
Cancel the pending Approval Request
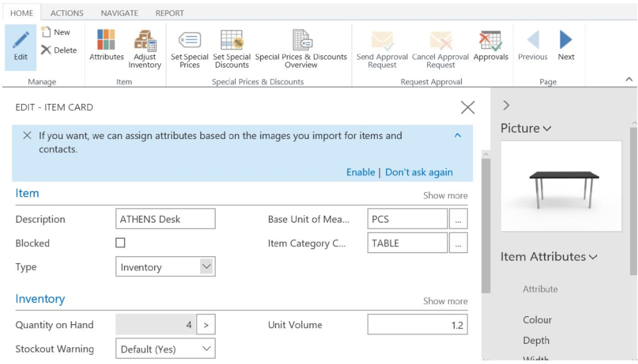[440, 49]
